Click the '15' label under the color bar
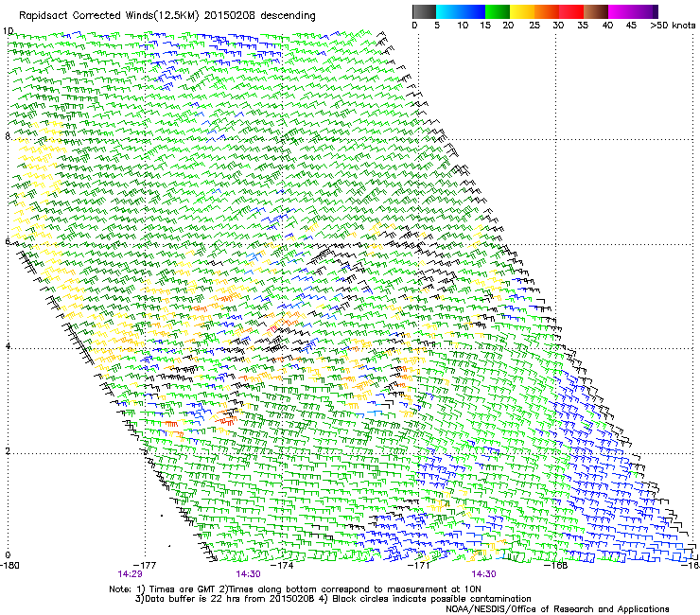 click(x=485, y=26)
